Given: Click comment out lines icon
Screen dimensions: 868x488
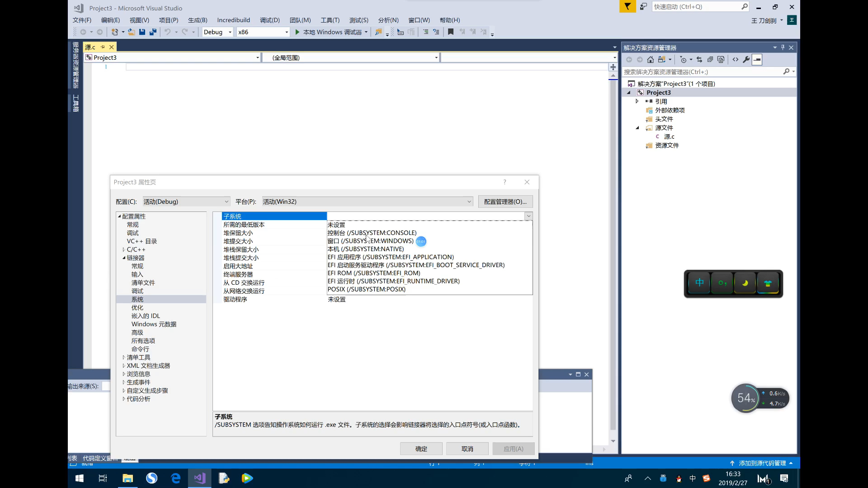Looking at the screenshot, I should pyautogui.click(x=425, y=32).
